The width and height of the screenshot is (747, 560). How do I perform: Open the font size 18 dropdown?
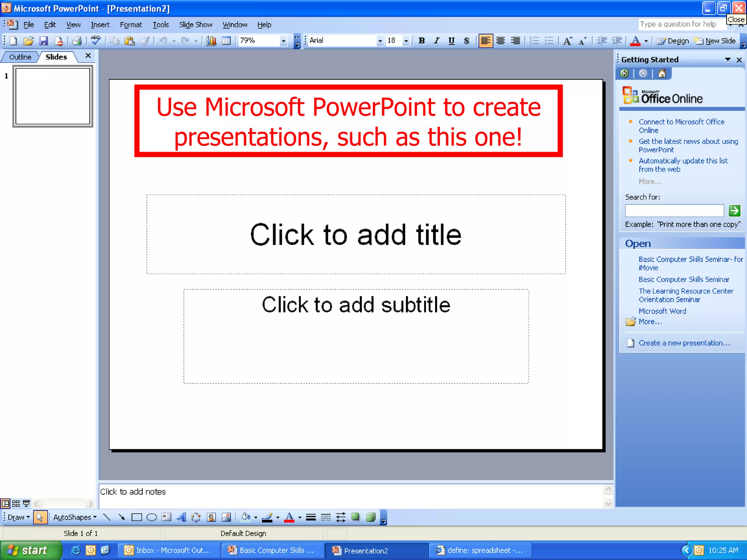pos(406,41)
